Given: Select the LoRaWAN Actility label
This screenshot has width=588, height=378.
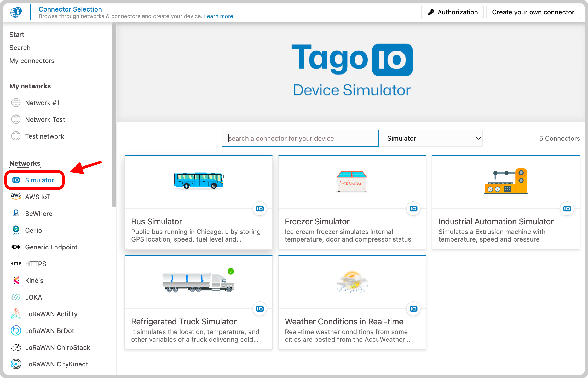Looking at the screenshot, I should click(x=51, y=314).
